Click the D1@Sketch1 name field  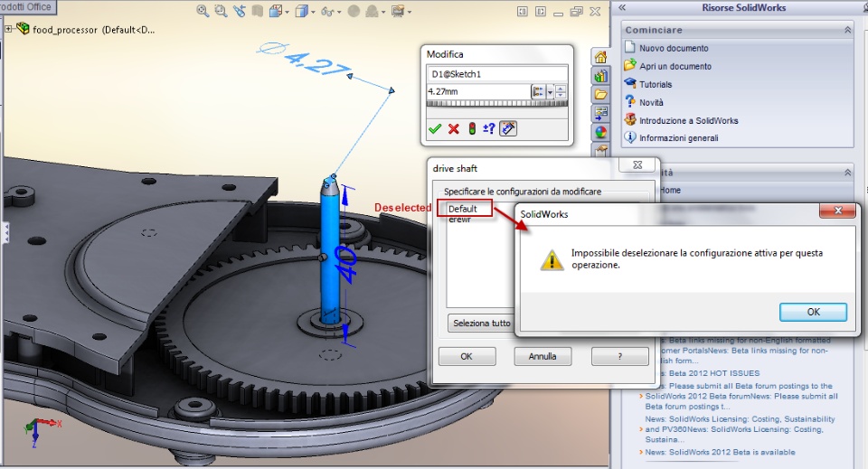click(496, 74)
